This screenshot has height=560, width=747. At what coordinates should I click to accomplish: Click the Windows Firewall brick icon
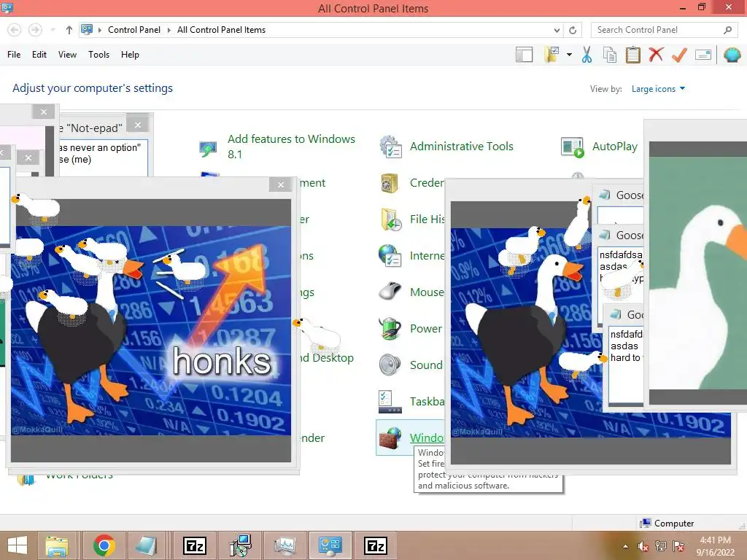(391, 438)
